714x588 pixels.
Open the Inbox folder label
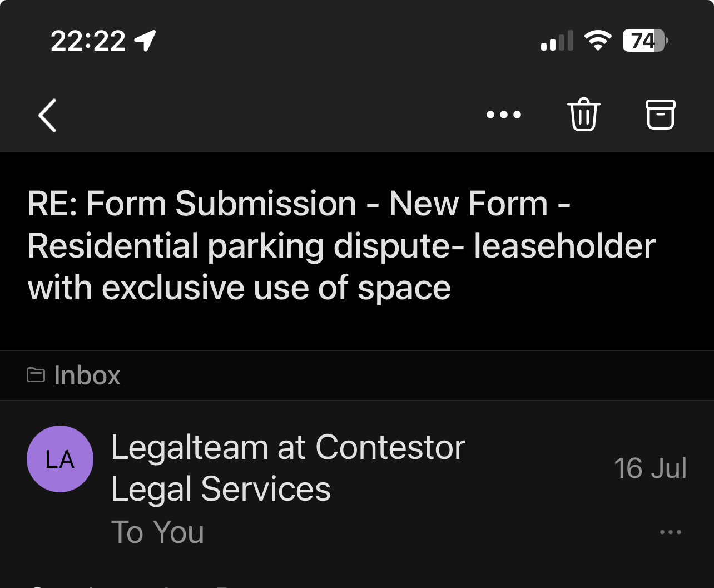tap(87, 375)
